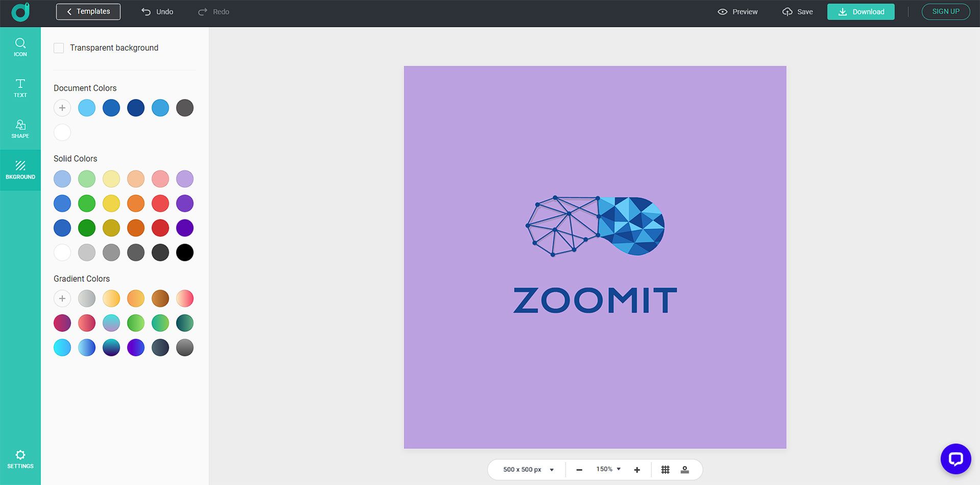This screenshot has height=485, width=980.
Task: Apply the cyan gradient swatch
Action: (x=62, y=348)
